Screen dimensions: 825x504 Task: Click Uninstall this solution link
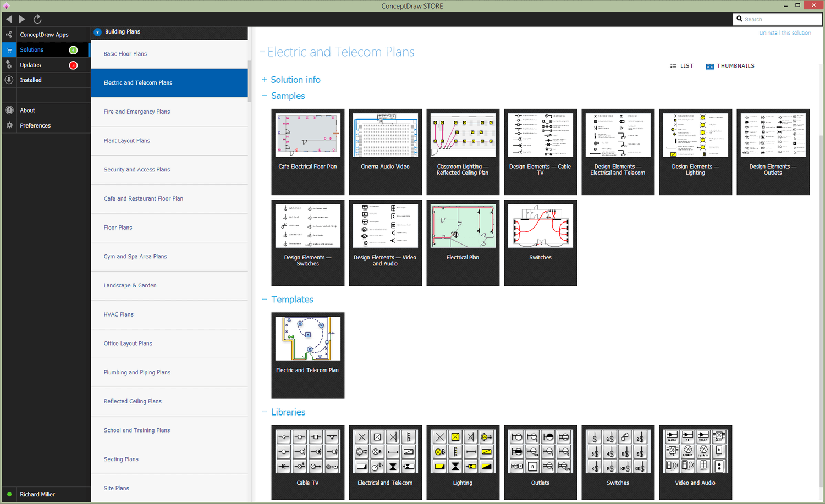click(x=785, y=33)
